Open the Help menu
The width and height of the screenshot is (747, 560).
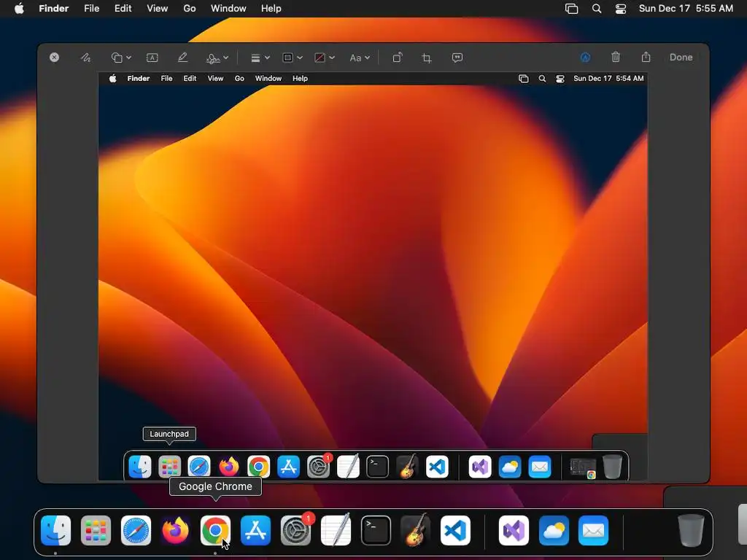pos(271,9)
